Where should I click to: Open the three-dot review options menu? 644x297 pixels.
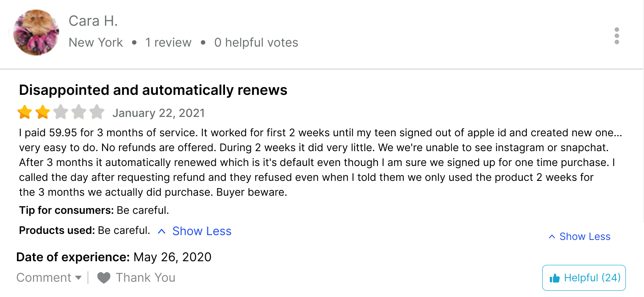617,36
